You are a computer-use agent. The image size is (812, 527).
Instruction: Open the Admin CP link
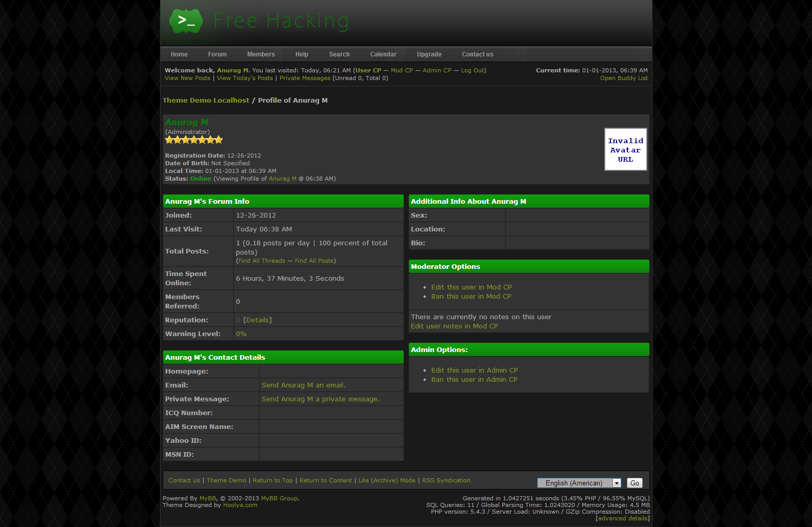click(437, 70)
